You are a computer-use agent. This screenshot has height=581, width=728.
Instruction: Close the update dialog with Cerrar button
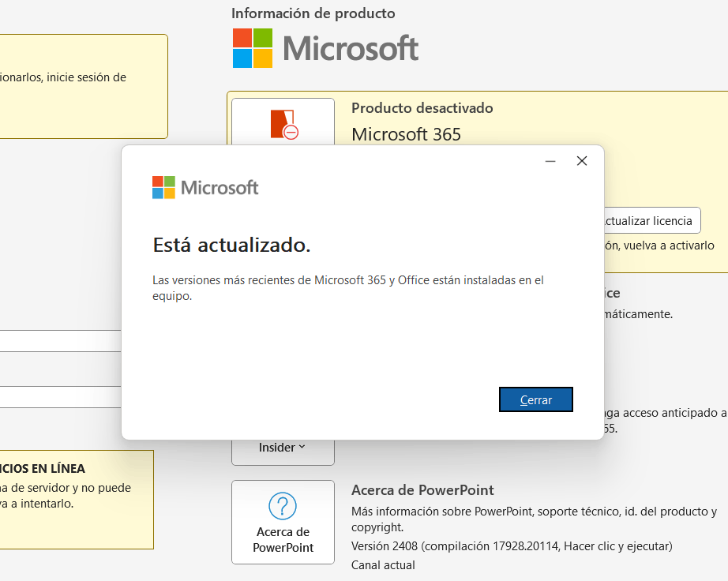click(x=536, y=399)
